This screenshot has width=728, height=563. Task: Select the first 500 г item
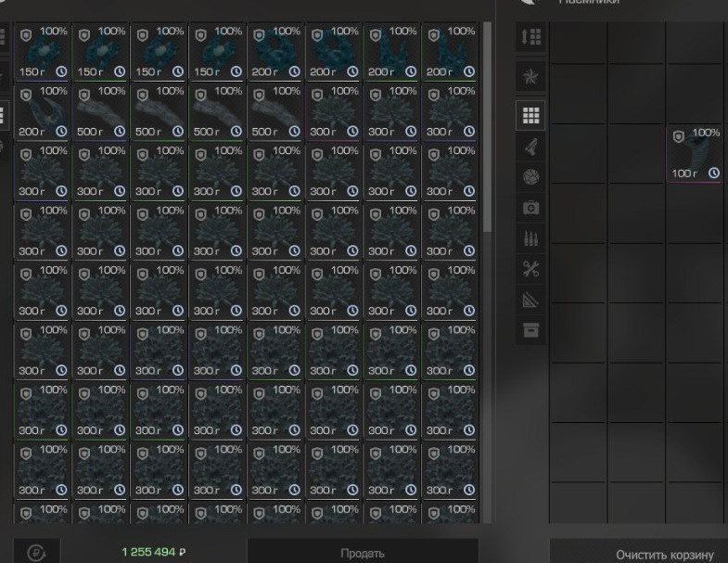[101, 112]
